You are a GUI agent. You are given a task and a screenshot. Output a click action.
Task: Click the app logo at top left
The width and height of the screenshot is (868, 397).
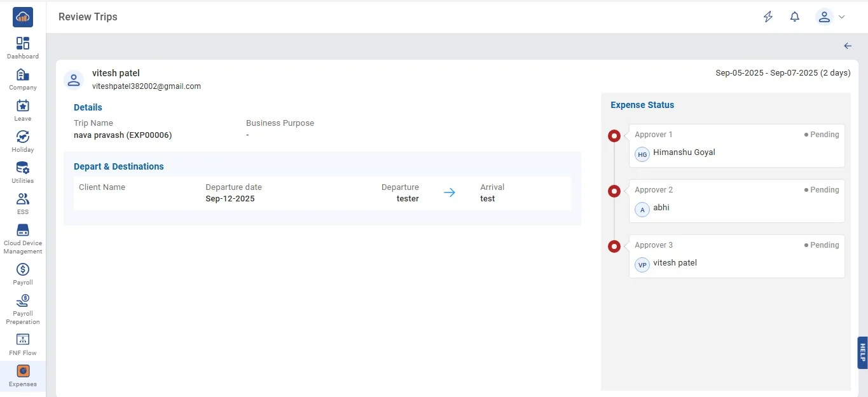[x=23, y=17]
